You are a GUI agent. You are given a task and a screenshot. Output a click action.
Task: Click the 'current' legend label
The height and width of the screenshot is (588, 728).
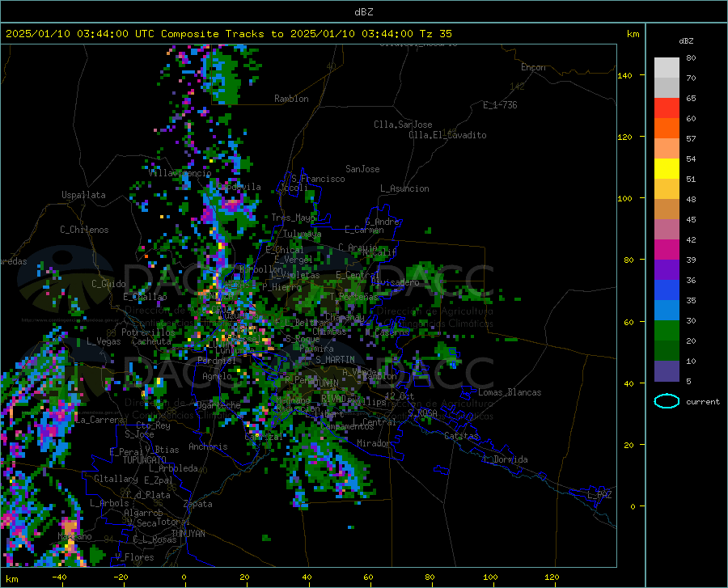(702, 401)
